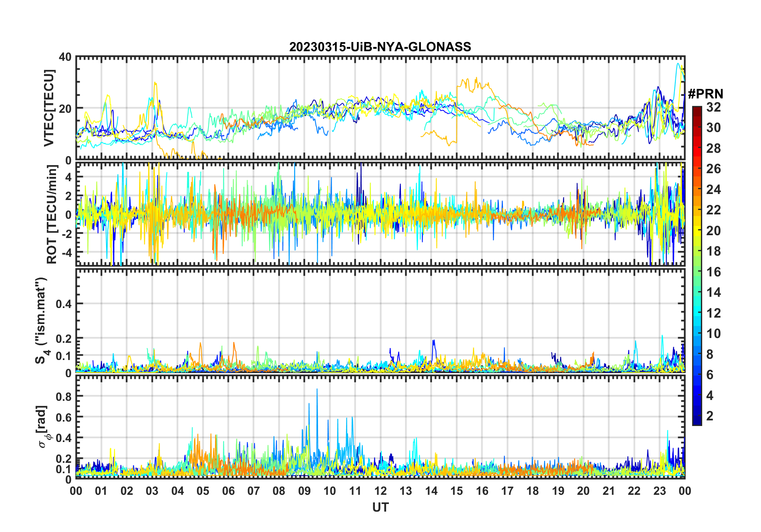Click x-axis tick label 18
Image resolution: width=761 pixels, height=532 pixels.
point(533,491)
